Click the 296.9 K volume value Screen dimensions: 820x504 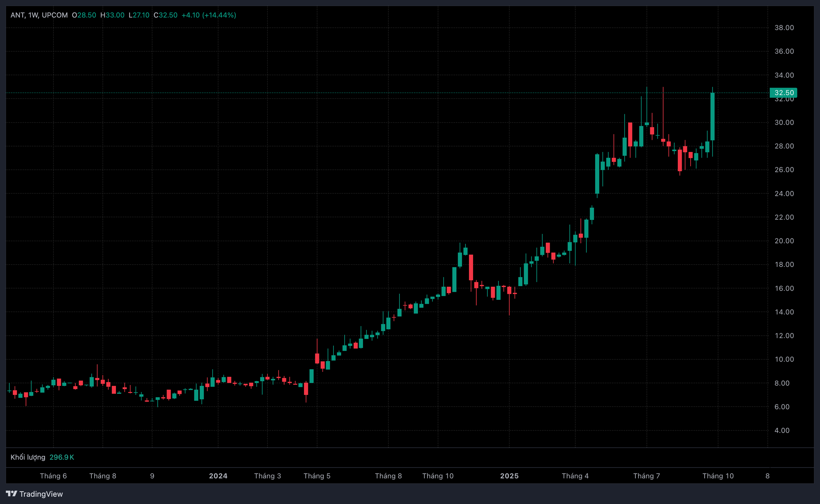(62, 457)
